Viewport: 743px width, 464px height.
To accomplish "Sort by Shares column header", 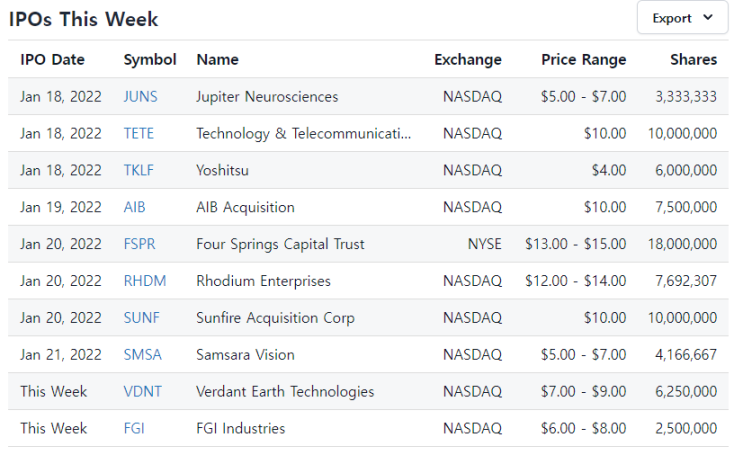I will click(693, 60).
